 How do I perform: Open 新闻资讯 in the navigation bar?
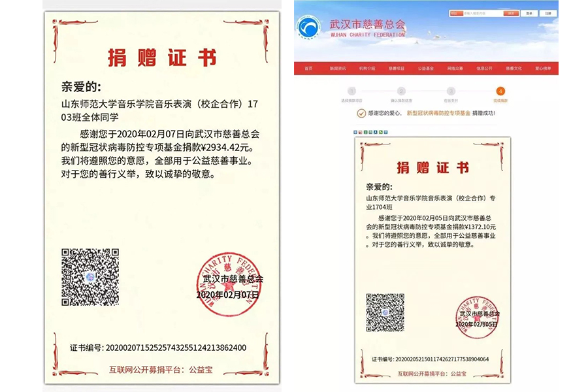pos(337,69)
